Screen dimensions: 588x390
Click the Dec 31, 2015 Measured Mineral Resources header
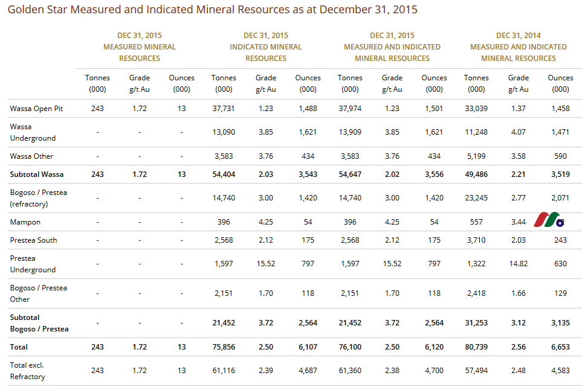click(140, 47)
